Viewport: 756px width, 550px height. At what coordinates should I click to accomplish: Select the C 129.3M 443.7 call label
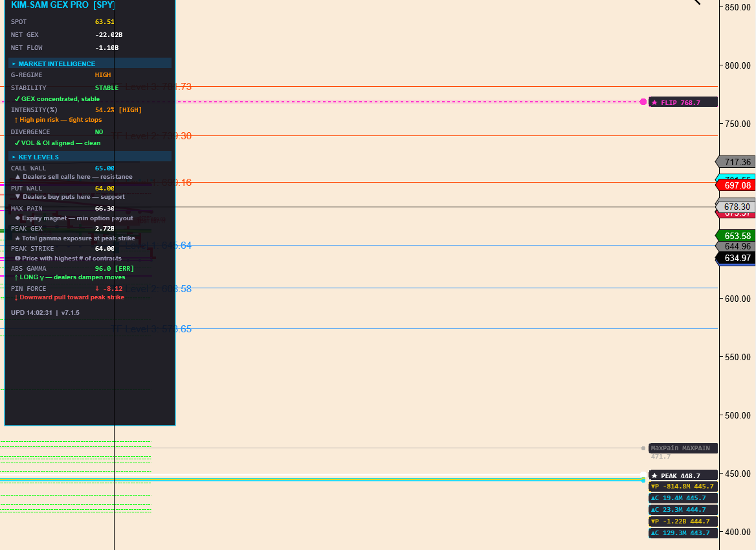683,533
